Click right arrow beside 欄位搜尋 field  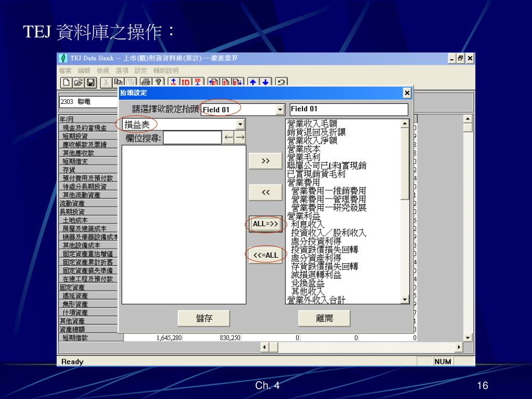(x=240, y=138)
